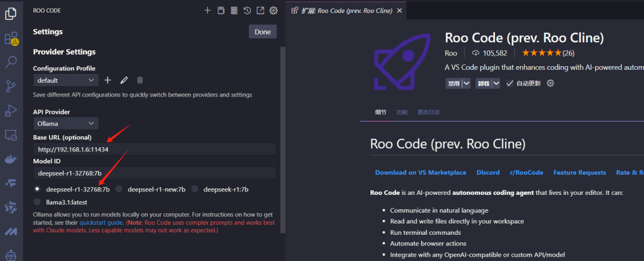Viewport: 644px width, 261px height.
Task: Select the deepseek-r1:7b model radio button
Action: (x=195, y=189)
